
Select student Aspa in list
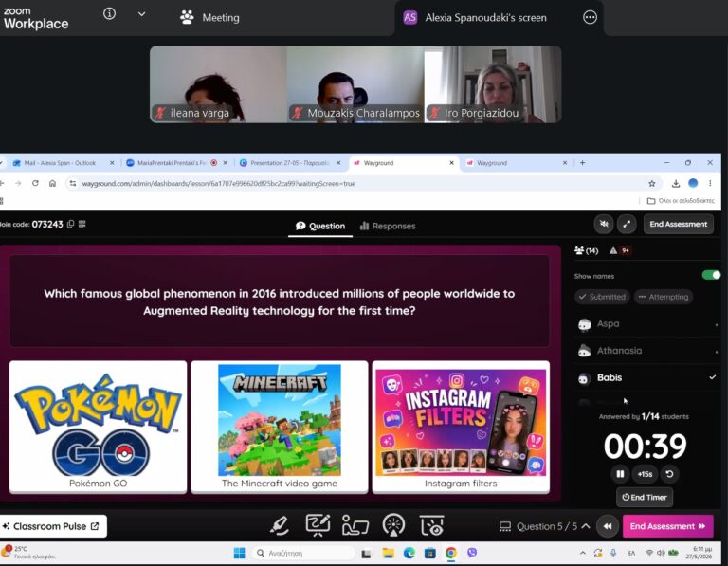(x=647, y=324)
